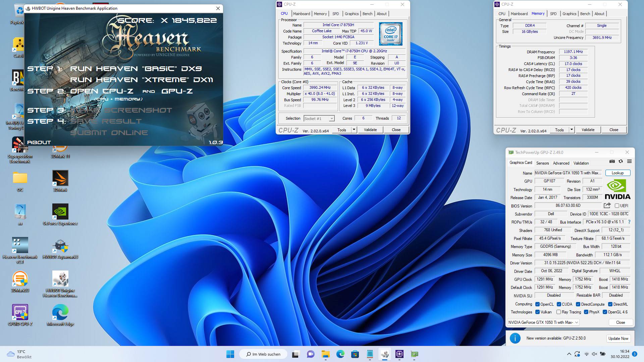
Task: Toggle the PhysX checkbox
Action: 586,312
